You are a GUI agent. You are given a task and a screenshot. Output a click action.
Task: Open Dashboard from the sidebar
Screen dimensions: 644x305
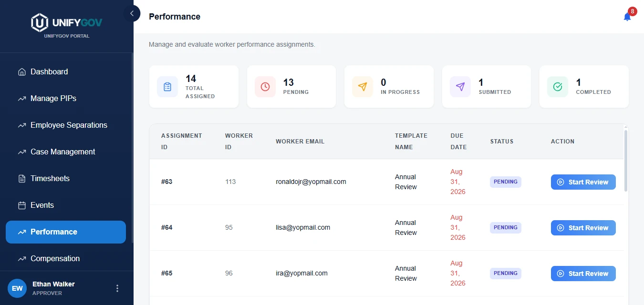(x=66, y=72)
